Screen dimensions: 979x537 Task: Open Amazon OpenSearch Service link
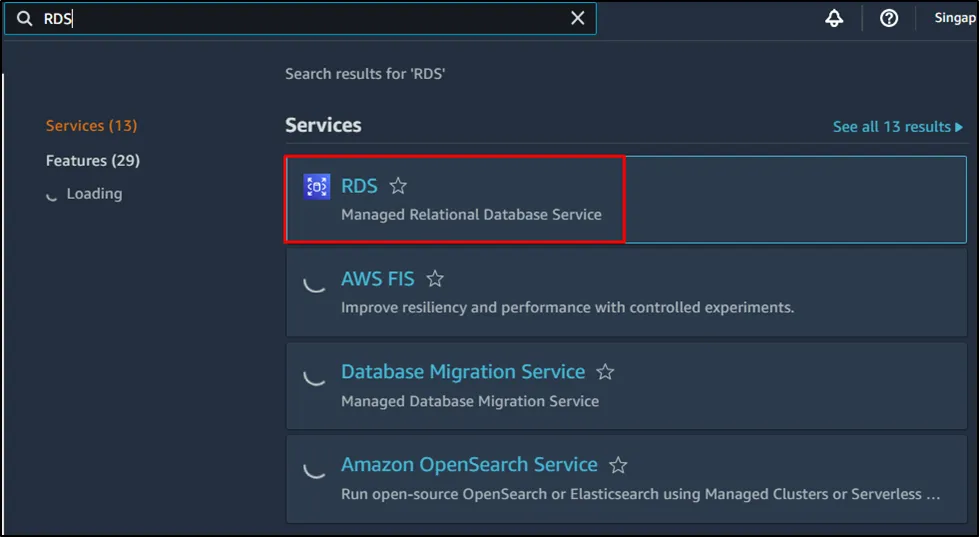click(469, 465)
